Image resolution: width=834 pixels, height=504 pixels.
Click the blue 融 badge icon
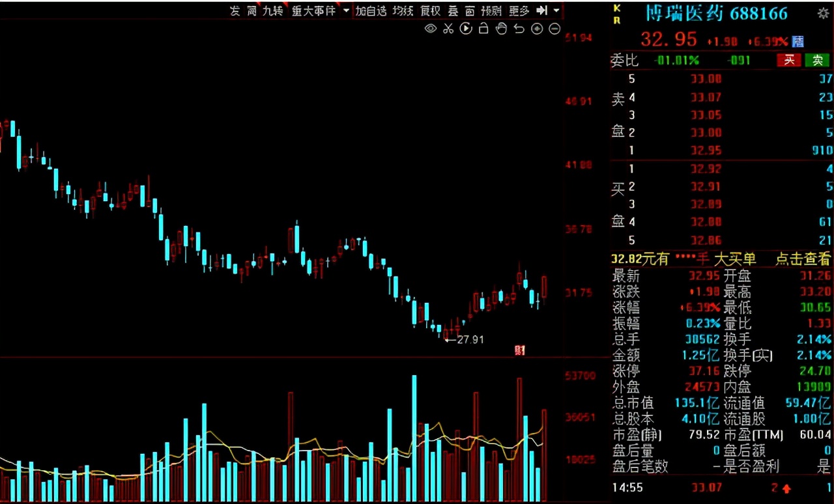[798, 41]
